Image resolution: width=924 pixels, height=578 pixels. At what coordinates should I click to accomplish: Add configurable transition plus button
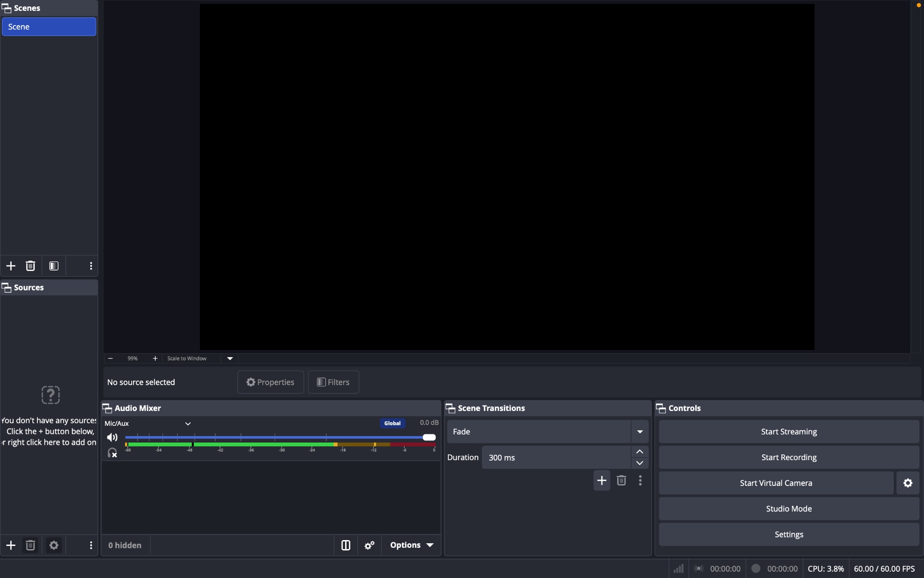[601, 480]
